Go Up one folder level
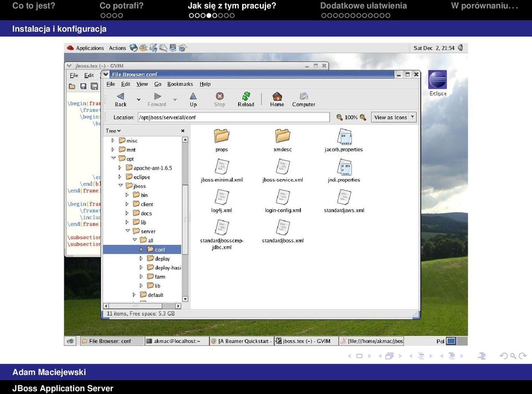532x394 pixels. 193,100
